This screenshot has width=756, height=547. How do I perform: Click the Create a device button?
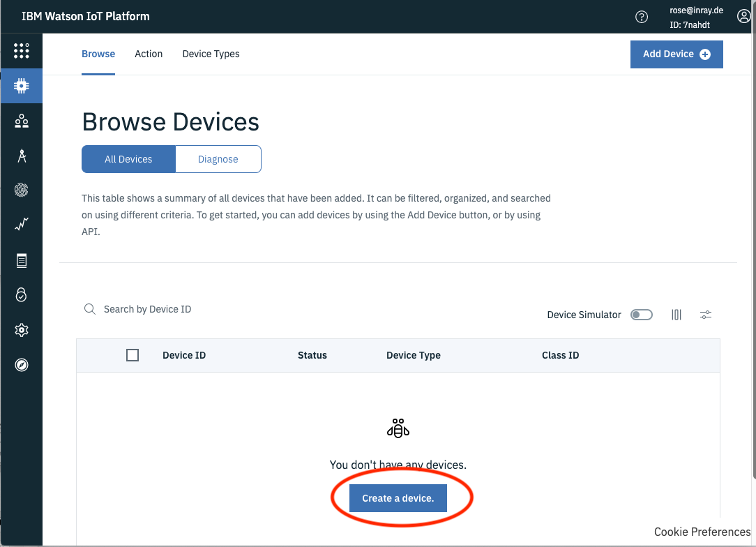(398, 497)
